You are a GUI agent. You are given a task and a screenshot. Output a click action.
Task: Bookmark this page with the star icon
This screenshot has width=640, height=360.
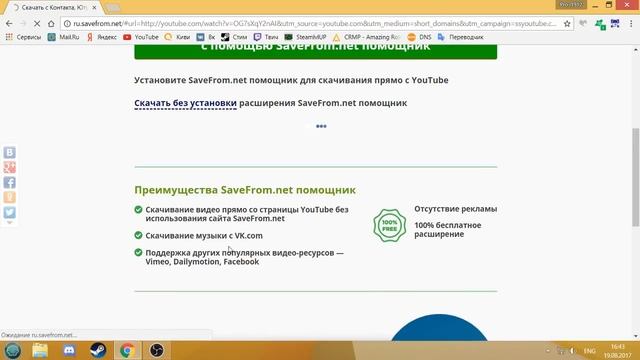point(567,24)
